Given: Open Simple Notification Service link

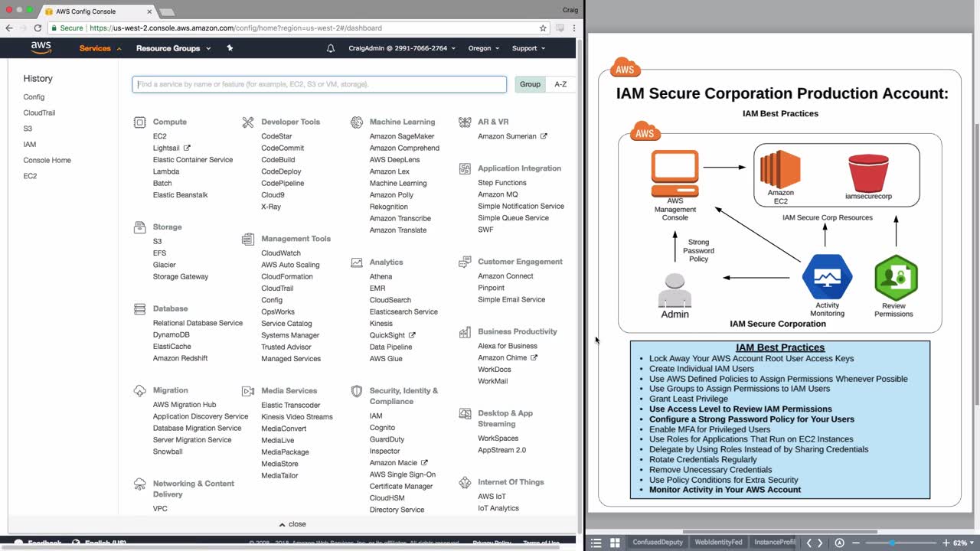Looking at the screenshot, I should tap(521, 207).
